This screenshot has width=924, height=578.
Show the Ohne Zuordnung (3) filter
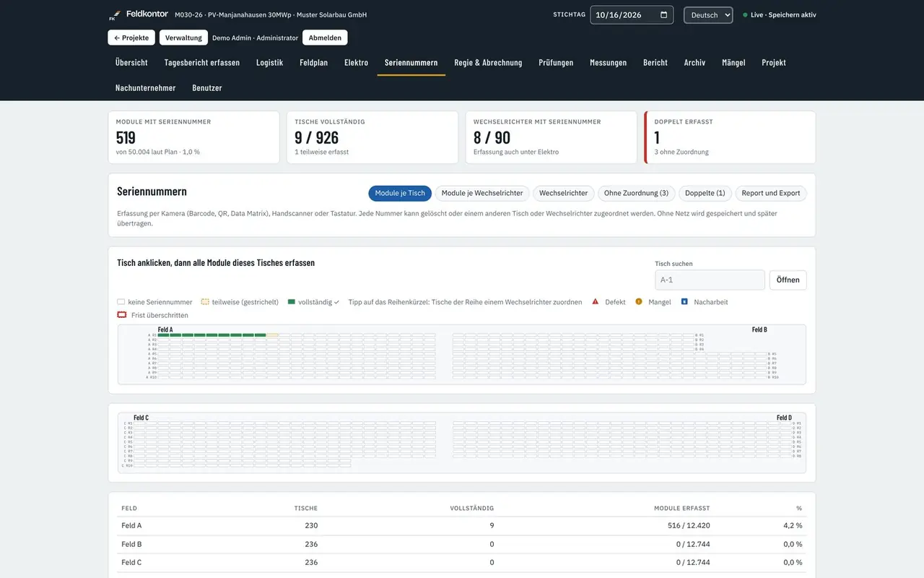[636, 193]
